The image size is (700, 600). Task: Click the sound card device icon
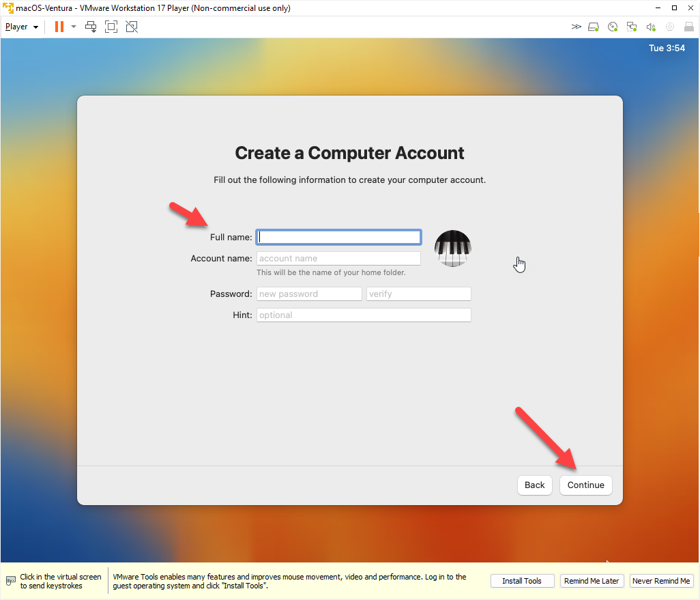(651, 27)
